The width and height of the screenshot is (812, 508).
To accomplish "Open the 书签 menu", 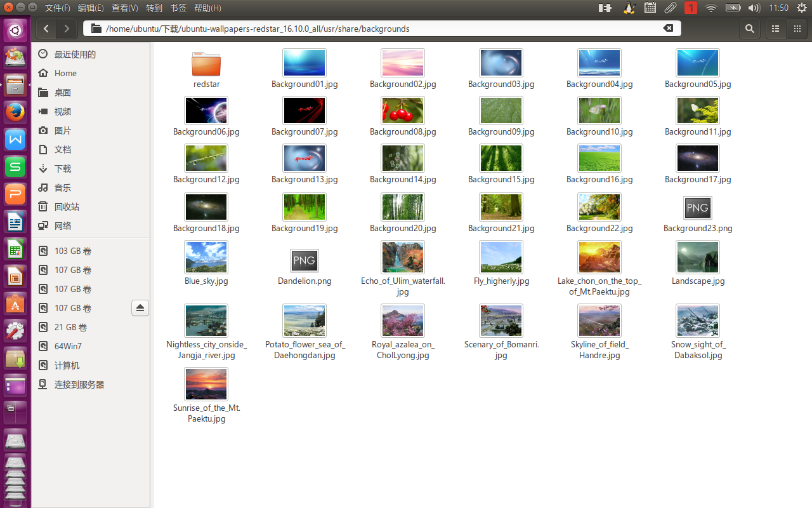I will (x=178, y=8).
